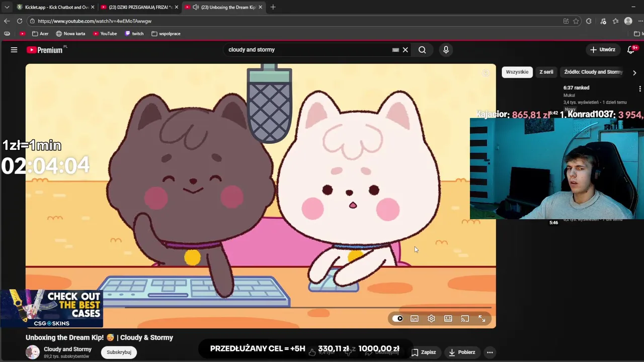
Task: Open the Nowa karta bookmark
Action: pyautogui.click(x=70, y=34)
